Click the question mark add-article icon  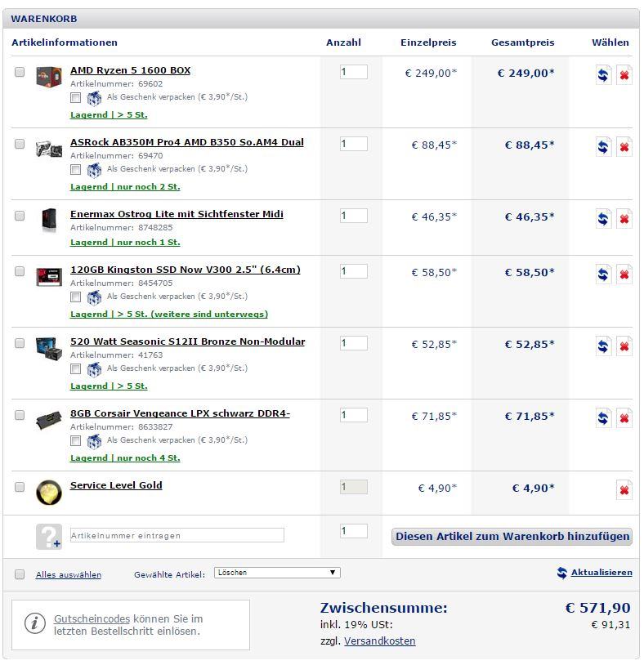49,537
